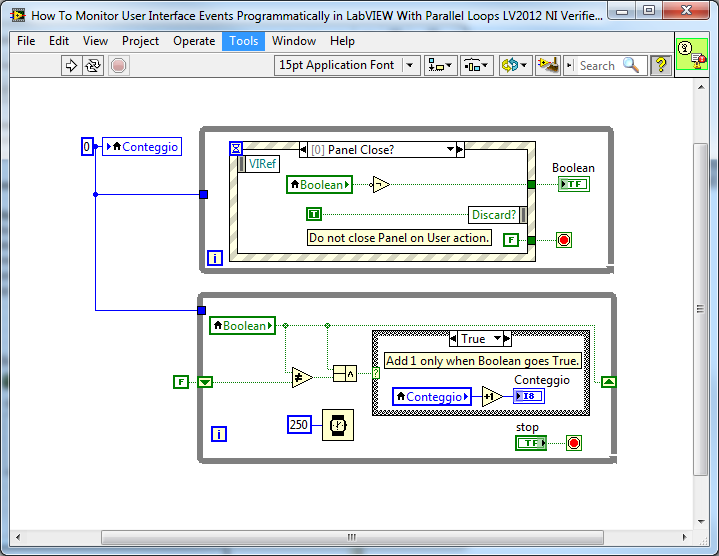Go to next case of True structure
The height and width of the screenshot is (556, 719).
point(507,339)
